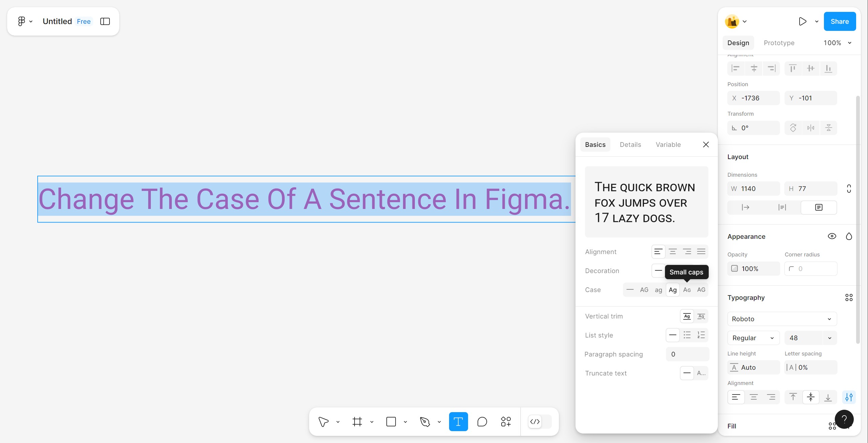Open Typography styles four-dot icon

[x=849, y=297]
